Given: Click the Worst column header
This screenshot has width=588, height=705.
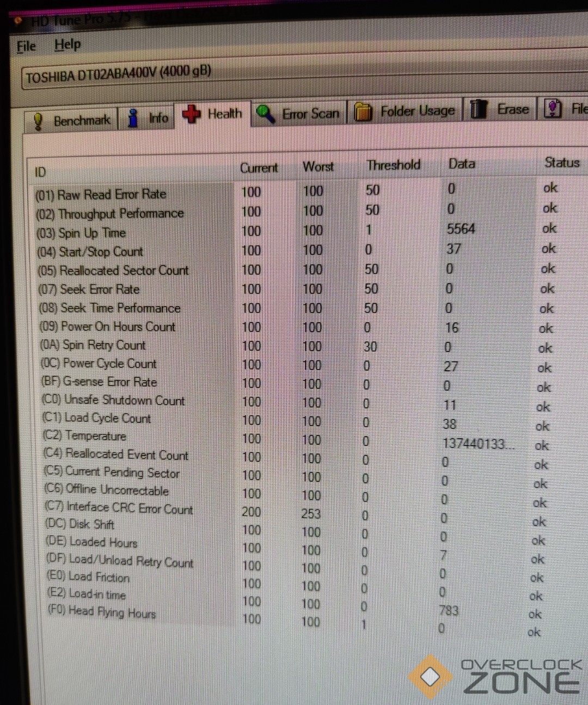Looking at the screenshot, I should 318,167.
